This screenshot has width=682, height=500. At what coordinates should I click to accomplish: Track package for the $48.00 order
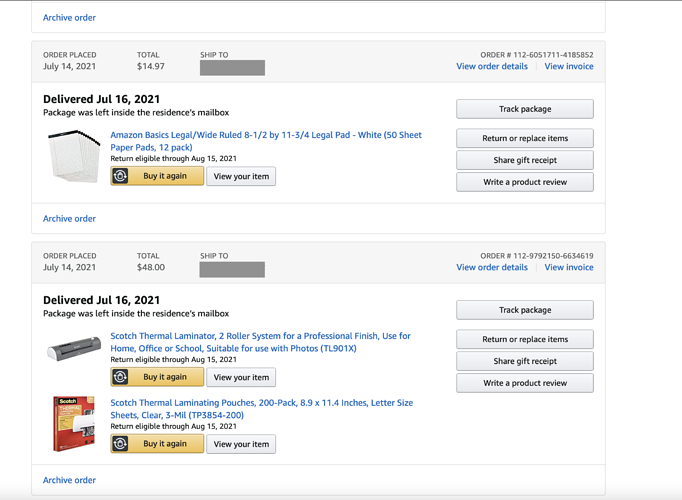pyautogui.click(x=525, y=310)
